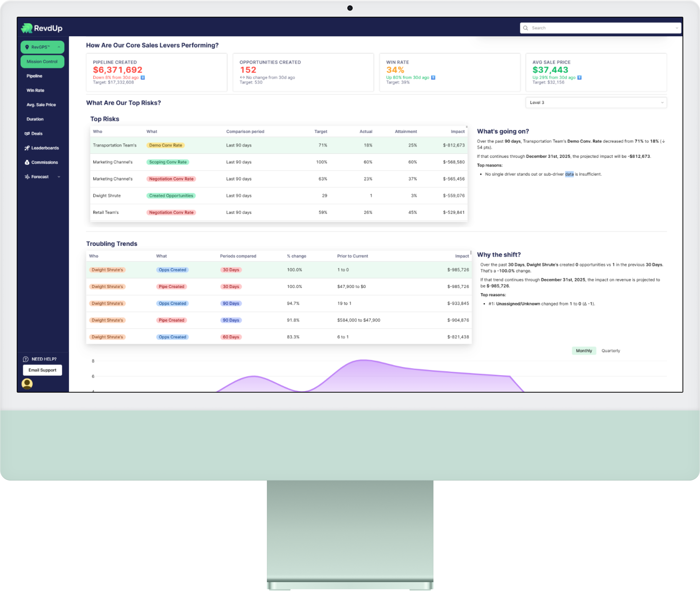Open the Avg. Sale Price page
Viewport: 700px width, 591px height.
click(41, 105)
